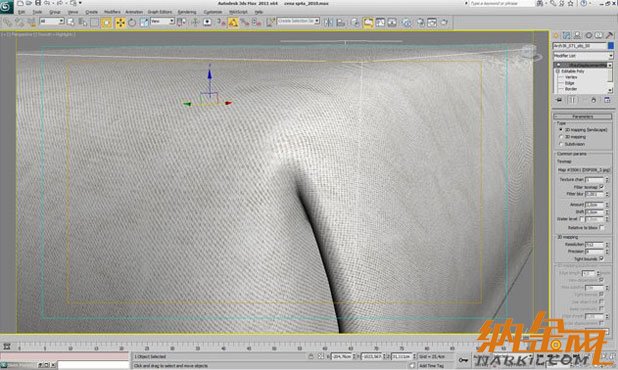Image resolution: width=618 pixels, height=370 pixels.
Task: Open the Layer Manager icon
Action: pos(355,22)
